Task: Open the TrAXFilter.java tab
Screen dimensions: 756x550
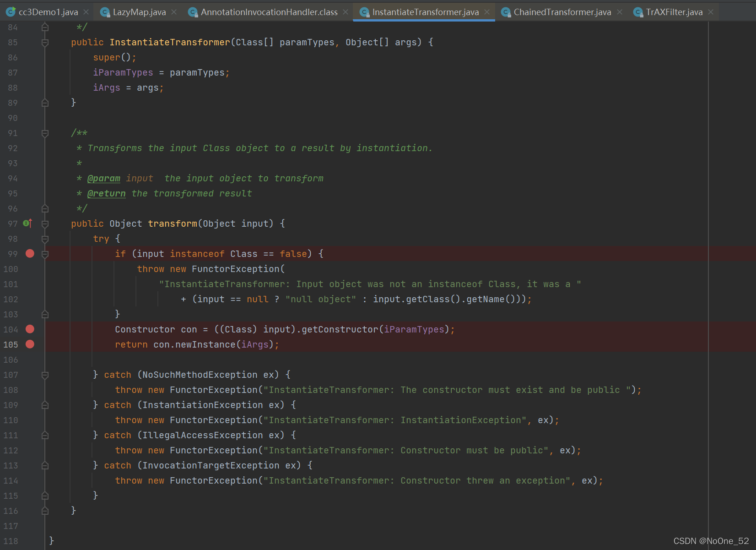Action: [x=674, y=12]
